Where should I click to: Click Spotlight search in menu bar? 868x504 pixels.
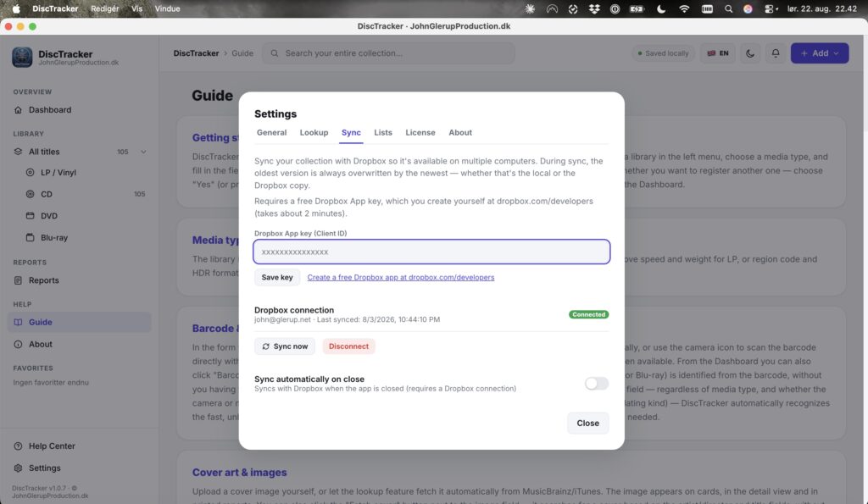728,8
